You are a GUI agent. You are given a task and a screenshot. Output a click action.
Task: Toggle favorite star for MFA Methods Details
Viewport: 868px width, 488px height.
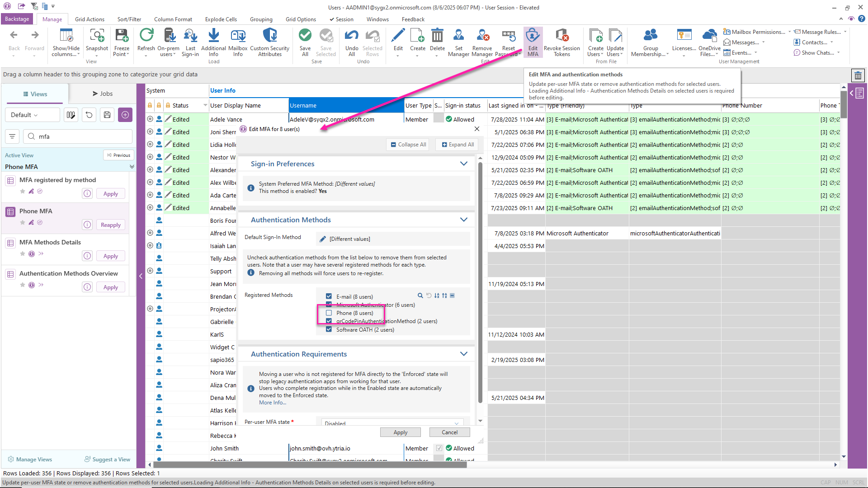click(x=23, y=253)
